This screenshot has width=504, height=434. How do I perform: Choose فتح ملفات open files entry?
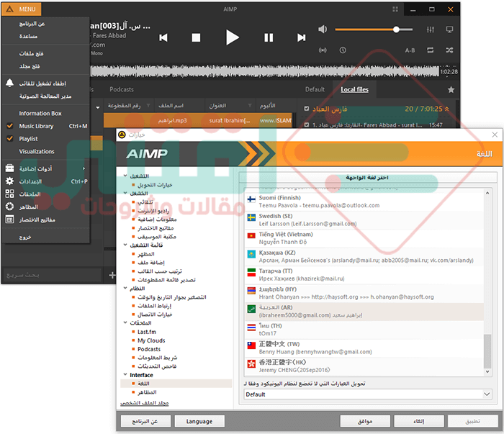tap(46, 53)
